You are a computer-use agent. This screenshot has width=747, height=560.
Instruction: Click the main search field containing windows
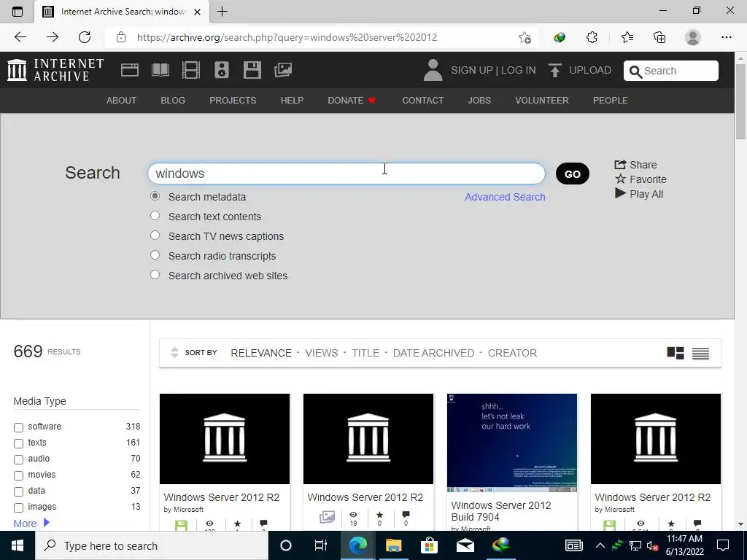pyautogui.click(x=347, y=174)
